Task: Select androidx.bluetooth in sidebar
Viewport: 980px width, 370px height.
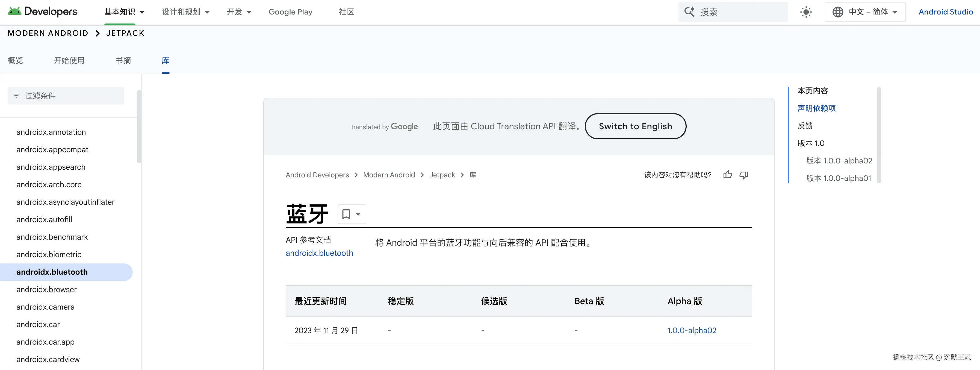Action: [x=66, y=272]
